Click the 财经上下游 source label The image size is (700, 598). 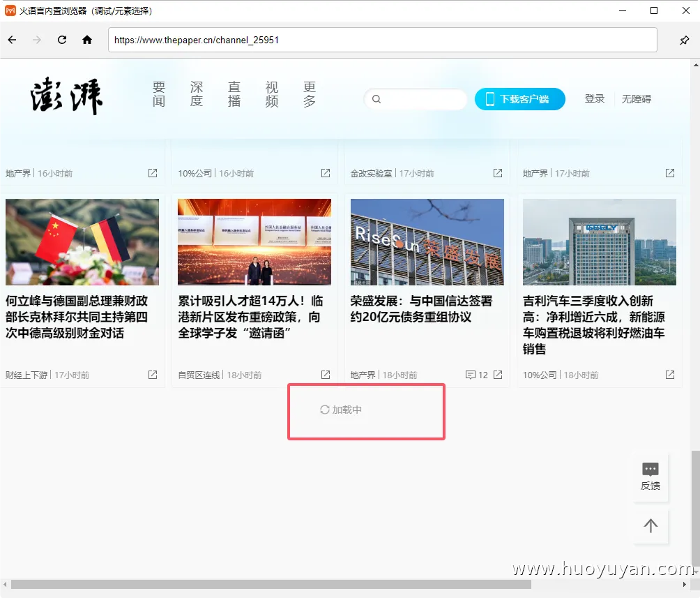[x=26, y=375]
